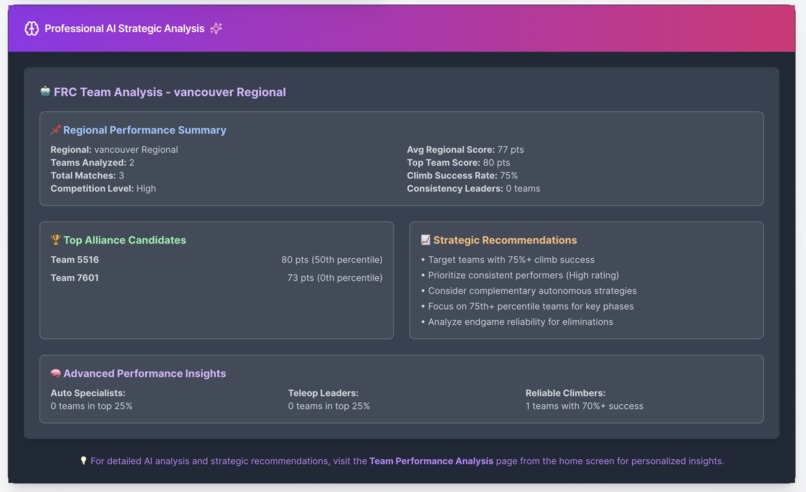This screenshot has width=806, height=492.
Task: Click the Strategic Recommendations heading
Action: (x=504, y=240)
